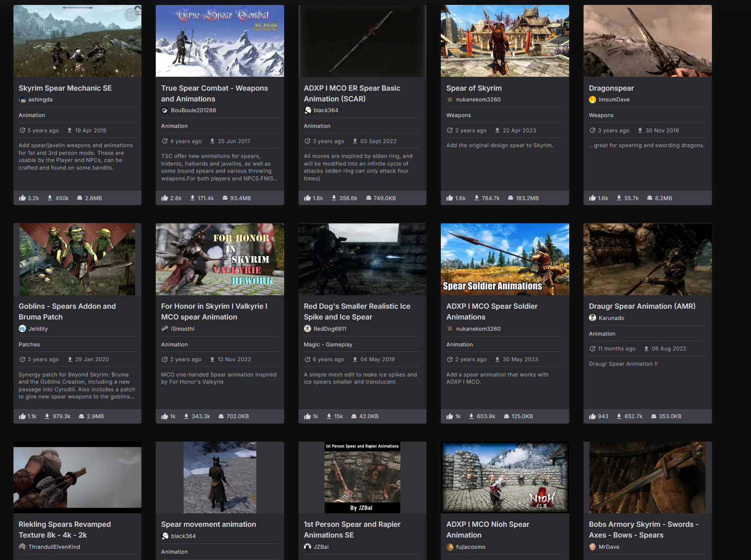Viewport: 751px width, 560px height.
Task: Click download icon beside 979.3k
Action: [47, 416]
